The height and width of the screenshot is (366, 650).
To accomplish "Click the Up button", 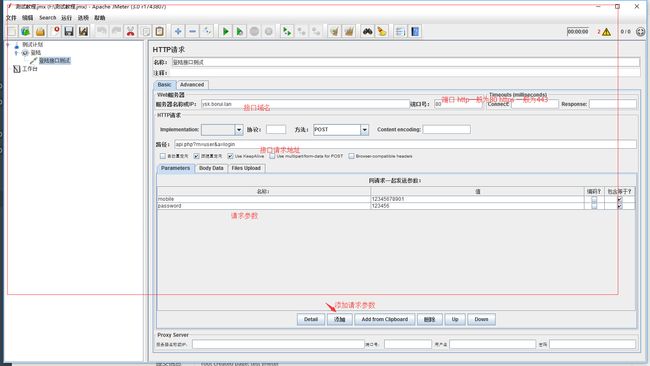I will point(455,320).
